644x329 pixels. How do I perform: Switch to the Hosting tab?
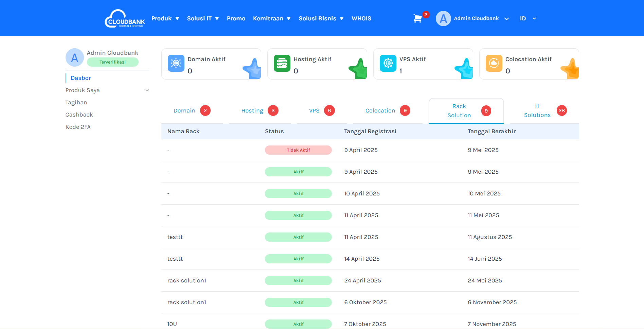click(252, 111)
